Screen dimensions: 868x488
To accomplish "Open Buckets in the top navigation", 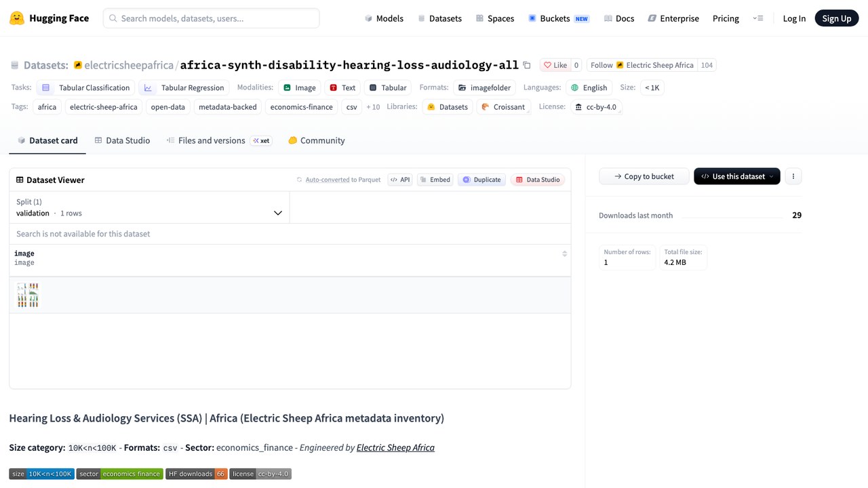I will pos(559,18).
